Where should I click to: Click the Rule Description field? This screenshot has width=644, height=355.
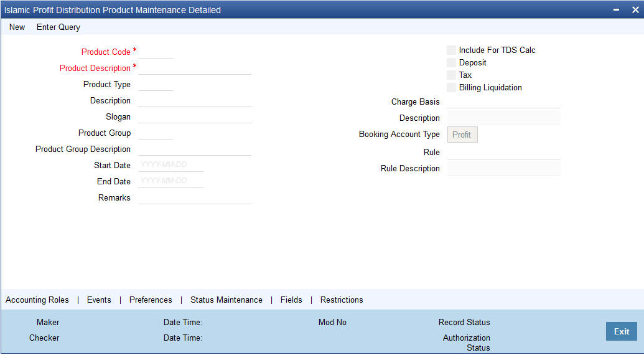504,168
